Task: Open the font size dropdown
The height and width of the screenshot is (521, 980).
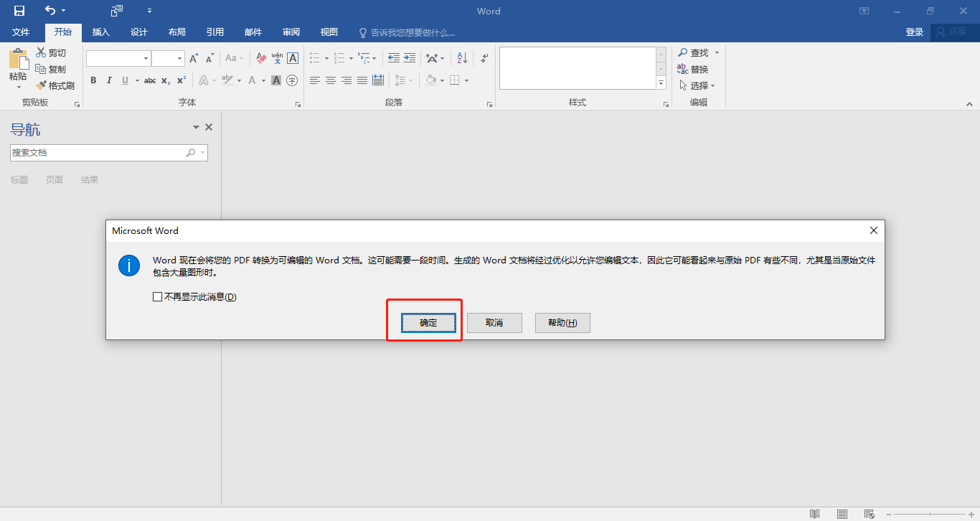Action: pos(179,59)
